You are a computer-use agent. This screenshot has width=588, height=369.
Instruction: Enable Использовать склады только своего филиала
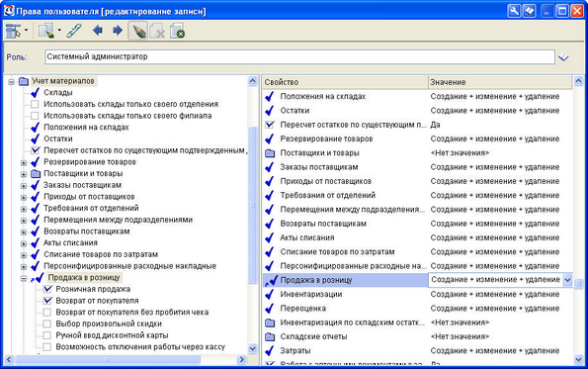pyautogui.click(x=35, y=116)
